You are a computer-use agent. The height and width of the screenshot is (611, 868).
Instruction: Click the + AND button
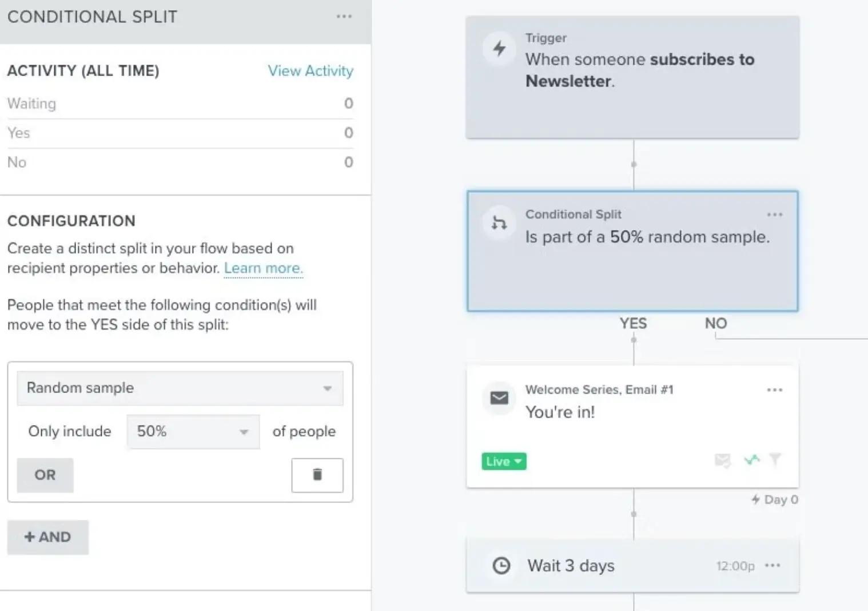48,537
